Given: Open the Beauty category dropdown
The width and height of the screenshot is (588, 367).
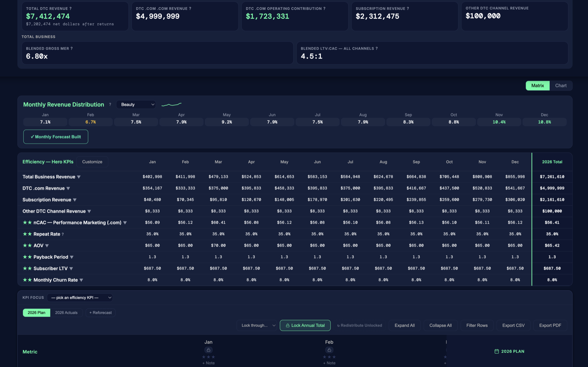Looking at the screenshot, I should point(136,105).
